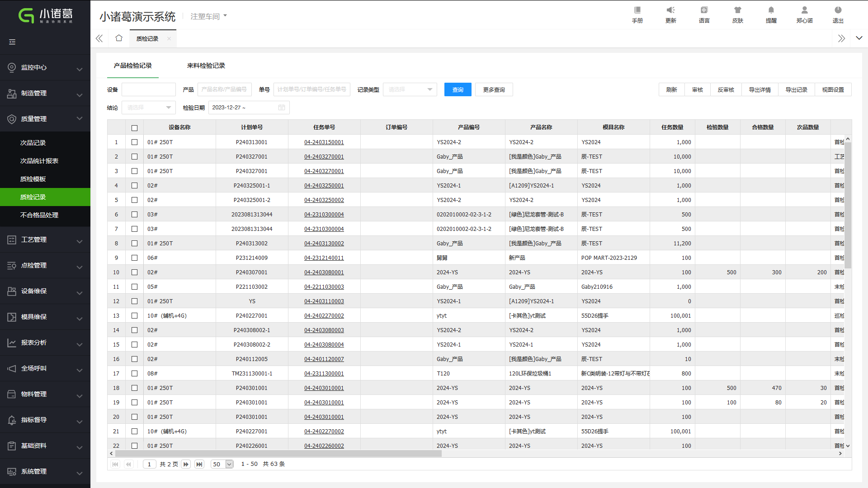Select the checkbox for row 10

tap(134, 272)
